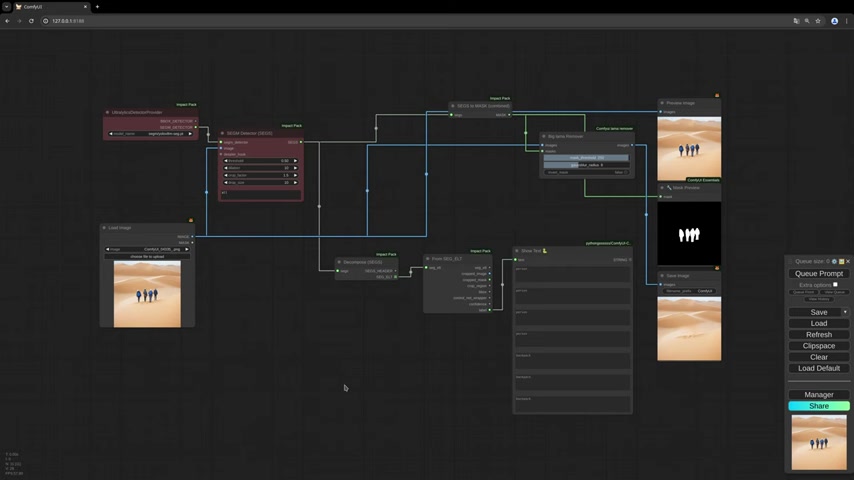854x480 pixels.
Task: Click the Manager button
Action: 818,394
